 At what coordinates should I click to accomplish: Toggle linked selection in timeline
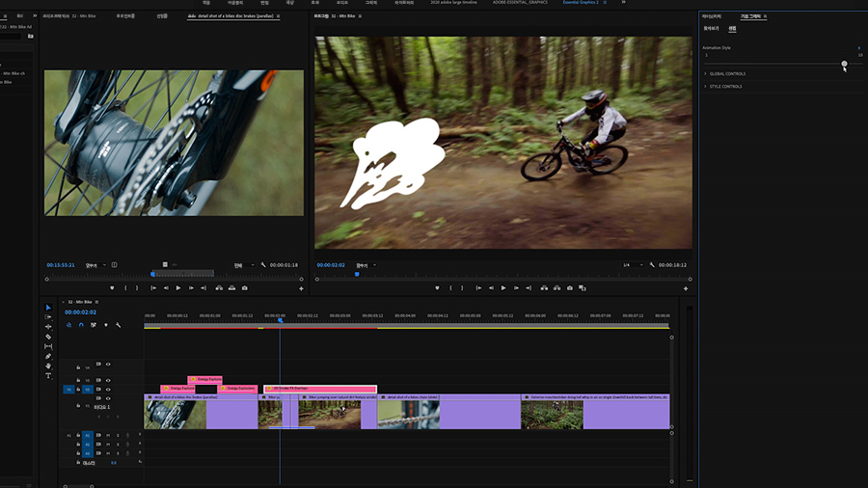(x=93, y=325)
